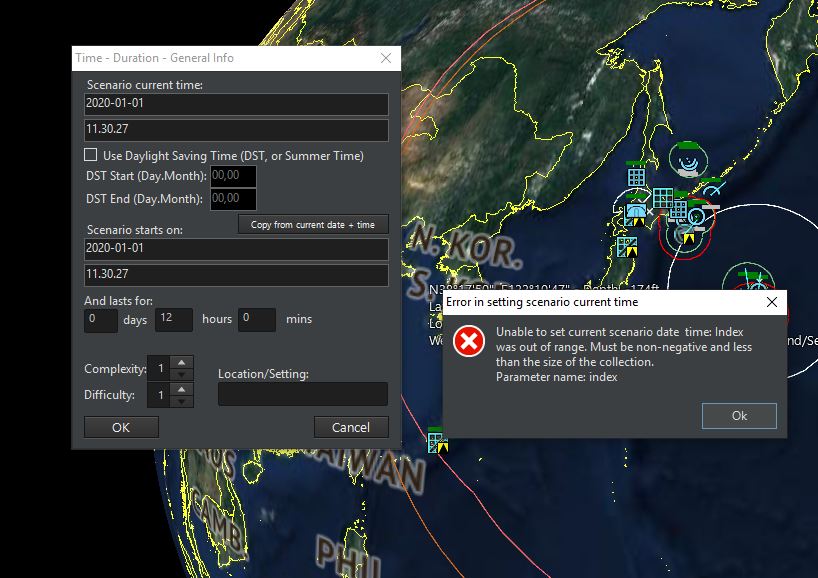
Task: Click the DST End (Day.Month) field
Action: [x=233, y=199]
